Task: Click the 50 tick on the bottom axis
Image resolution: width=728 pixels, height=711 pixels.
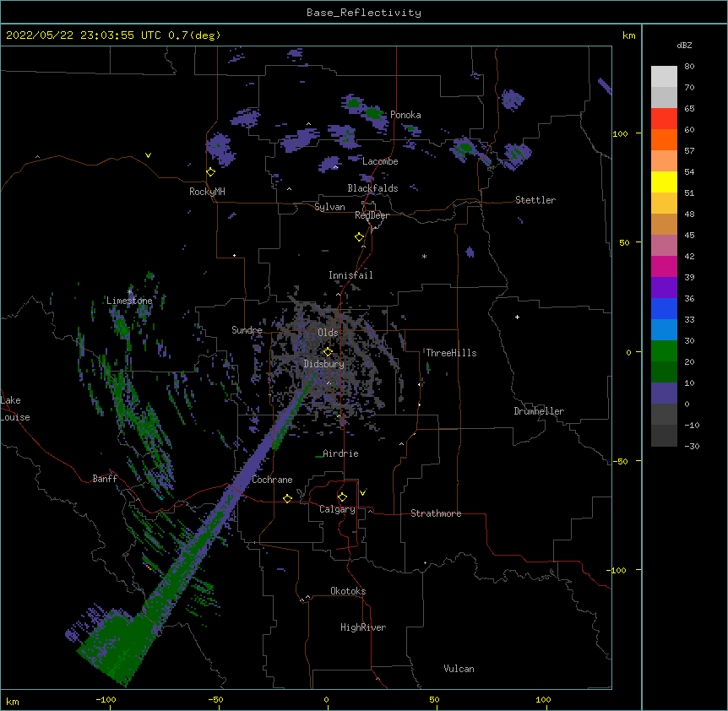Action: pyautogui.click(x=434, y=699)
